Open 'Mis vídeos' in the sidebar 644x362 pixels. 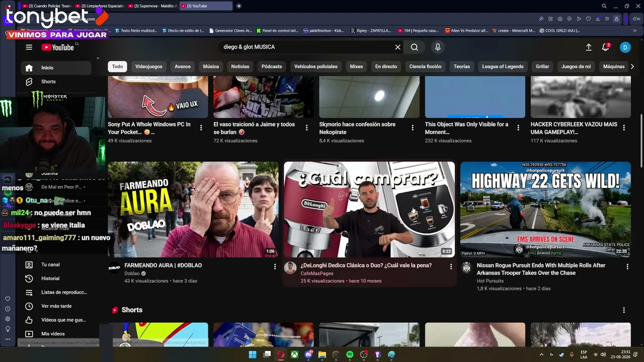56,334
